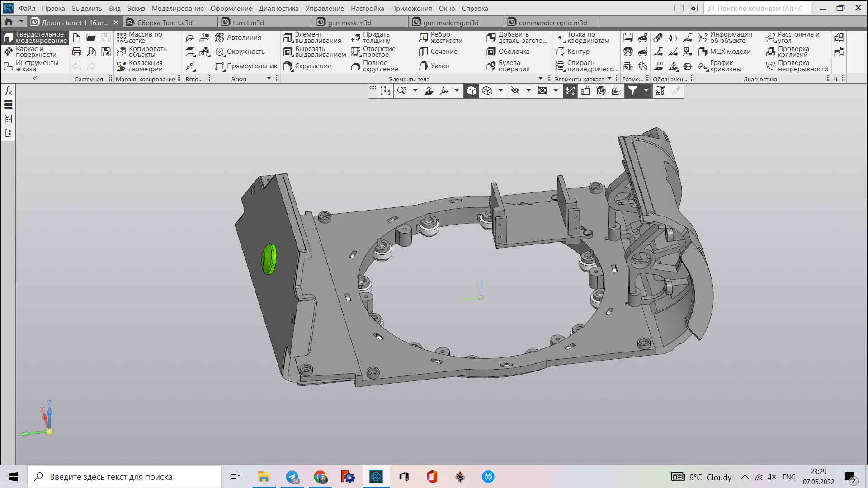The width and height of the screenshot is (868, 488).
Task: Open the orientation axes dropdown arrow
Action: coord(457,91)
